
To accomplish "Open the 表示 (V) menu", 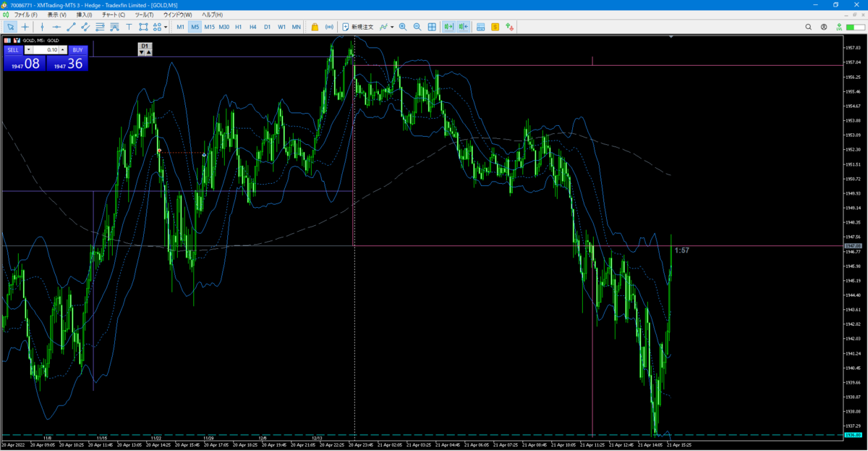I will point(56,14).
